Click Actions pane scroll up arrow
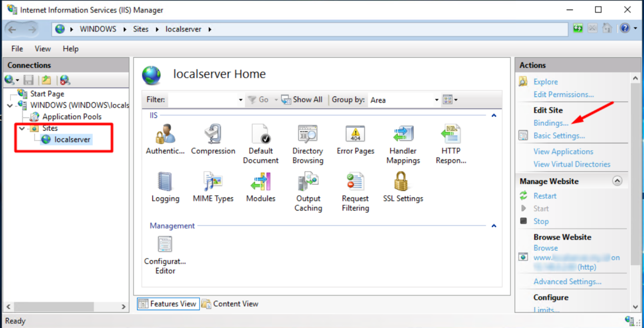This screenshot has height=328, width=644. [x=636, y=78]
